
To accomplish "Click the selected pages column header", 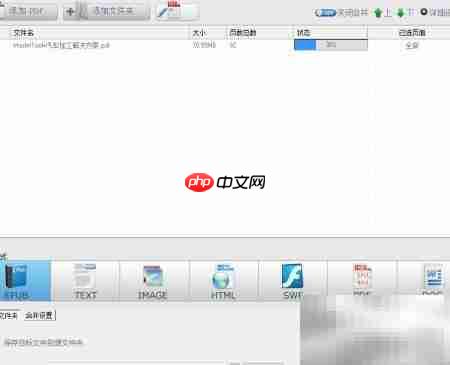I will pos(412,33).
